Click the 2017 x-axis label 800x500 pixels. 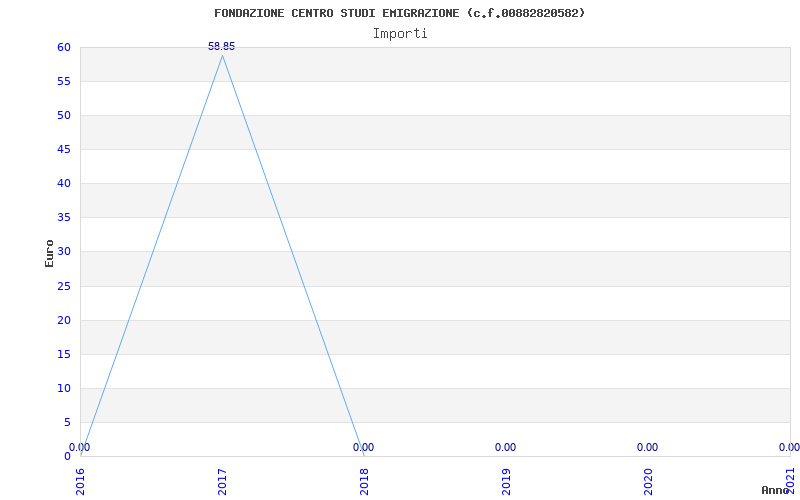pos(222,482)
